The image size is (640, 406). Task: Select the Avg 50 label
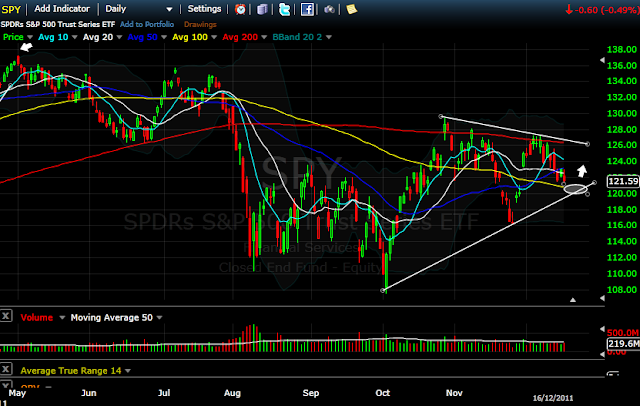pos(142,37)
